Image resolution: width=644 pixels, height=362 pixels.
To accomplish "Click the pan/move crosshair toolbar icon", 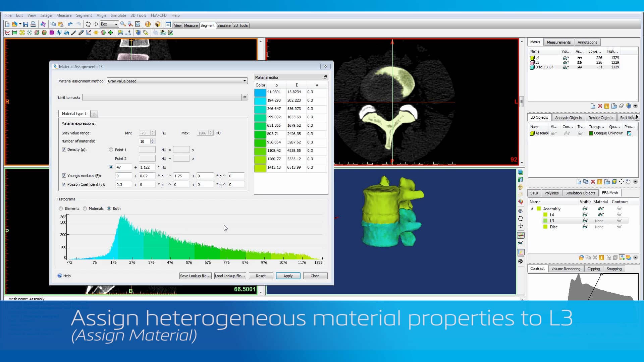I will click(x=96, y=24).
